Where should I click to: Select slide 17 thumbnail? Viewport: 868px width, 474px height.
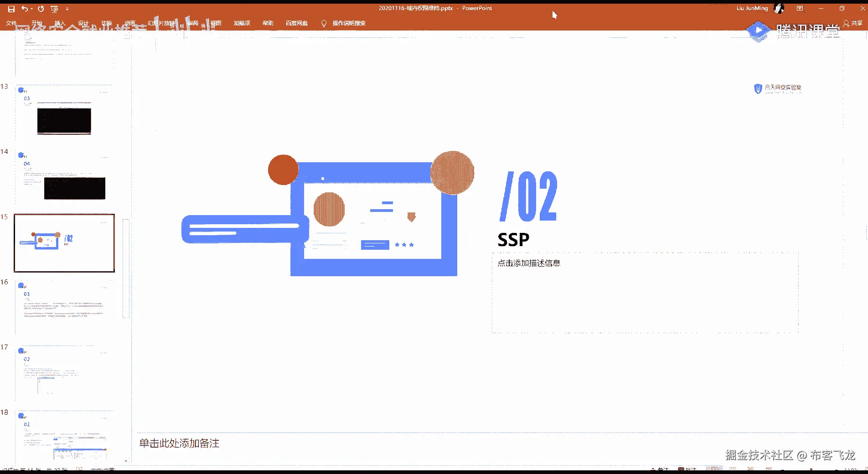(x=64, y=373)
